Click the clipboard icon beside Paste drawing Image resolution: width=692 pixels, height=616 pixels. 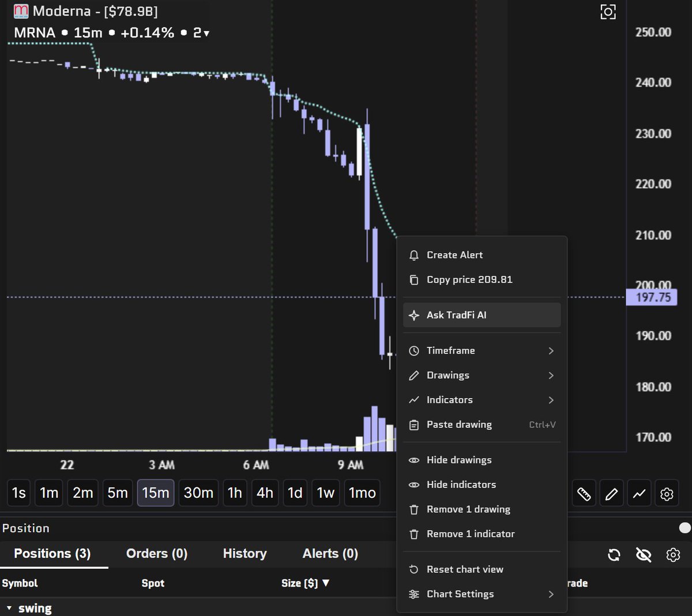coord(413,425)
